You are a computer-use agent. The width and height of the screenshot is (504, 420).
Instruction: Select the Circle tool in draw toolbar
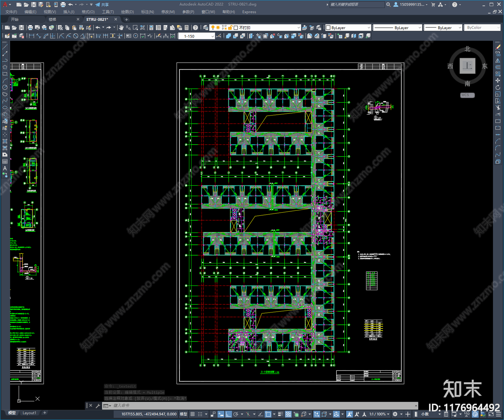pos(5,87)
